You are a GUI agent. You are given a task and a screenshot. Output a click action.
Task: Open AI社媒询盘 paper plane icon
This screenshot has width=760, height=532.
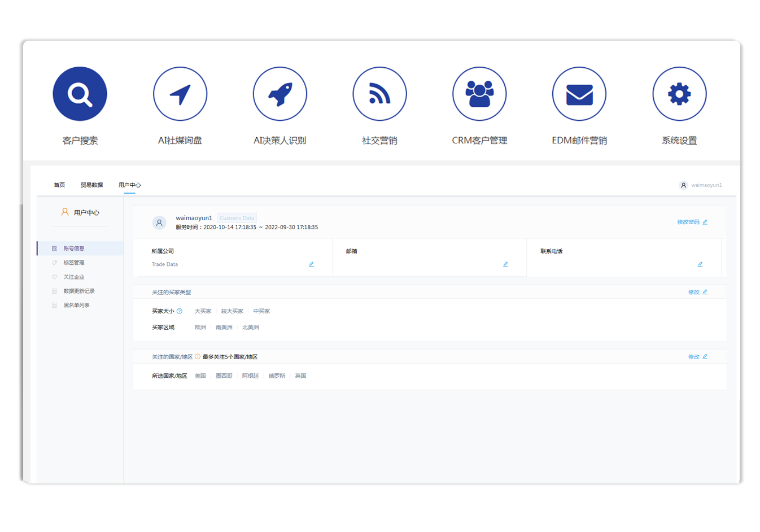click(x=180, y=94)
